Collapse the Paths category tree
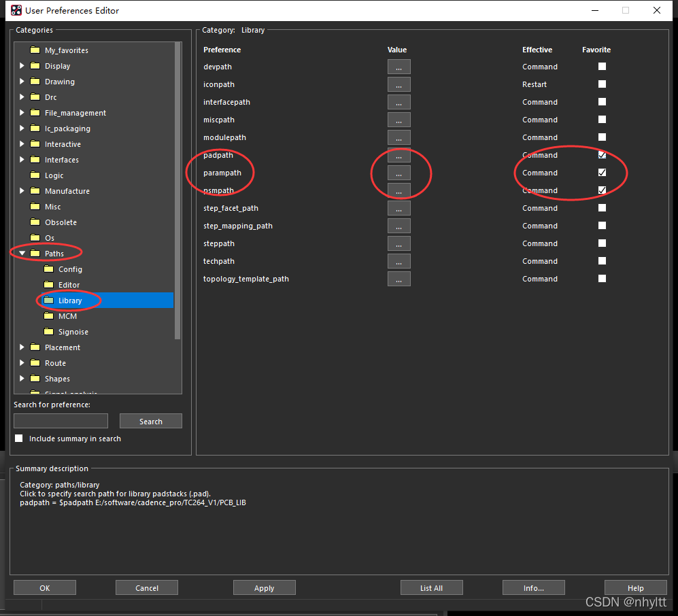 [22, 254]
